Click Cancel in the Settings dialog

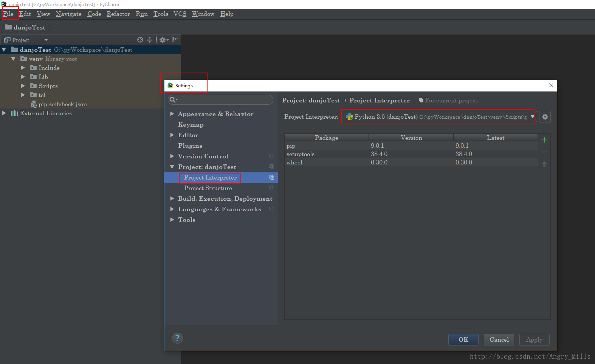point(499,339)
